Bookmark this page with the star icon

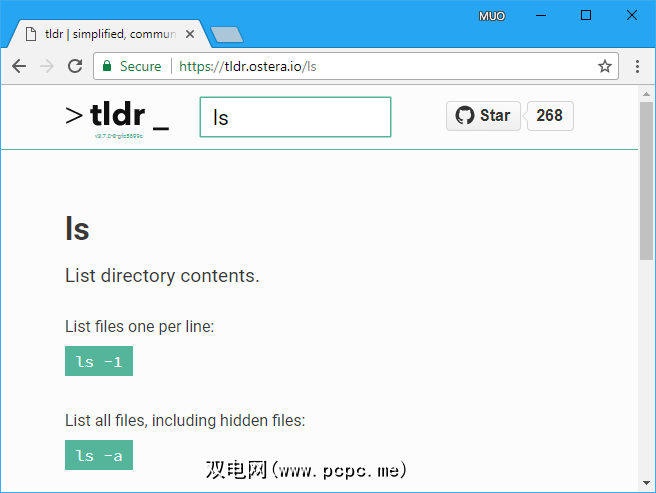[605, 66]
